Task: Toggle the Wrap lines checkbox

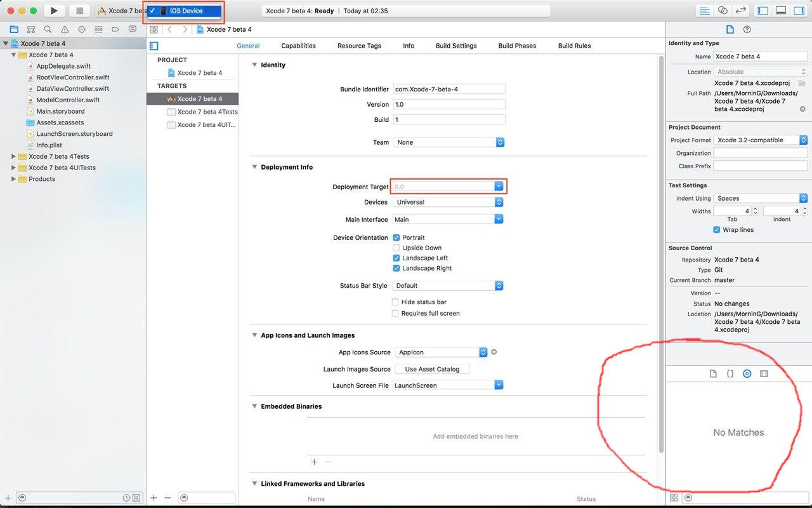Action: point(717,230)
